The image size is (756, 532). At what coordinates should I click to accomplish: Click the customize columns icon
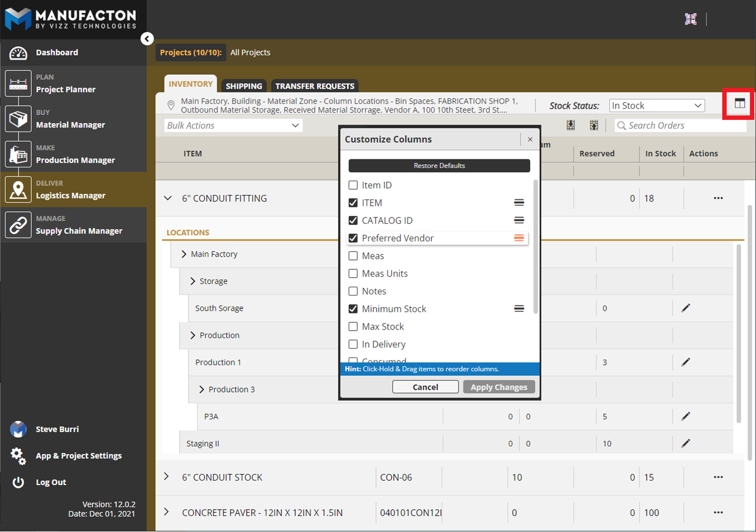pos(739,104)
